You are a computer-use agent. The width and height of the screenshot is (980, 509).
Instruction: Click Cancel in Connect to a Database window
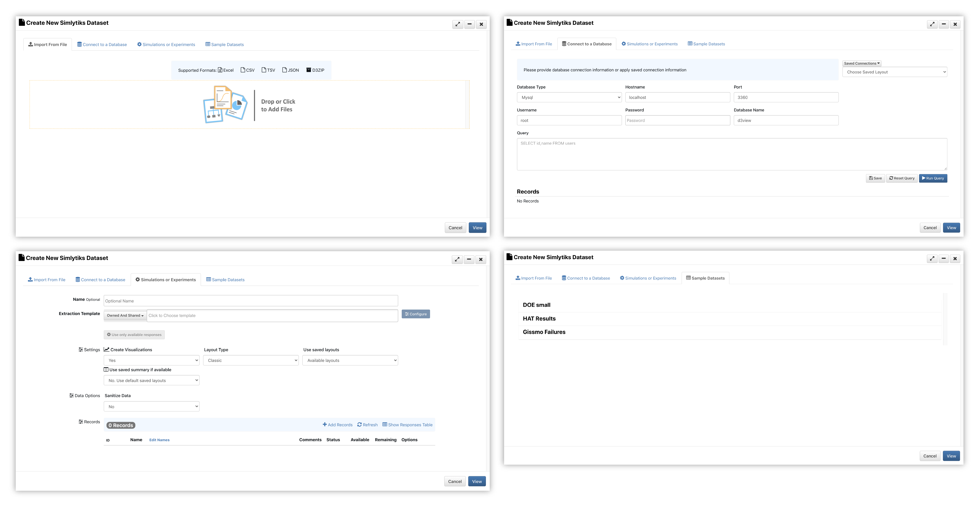tap(930, 228)
